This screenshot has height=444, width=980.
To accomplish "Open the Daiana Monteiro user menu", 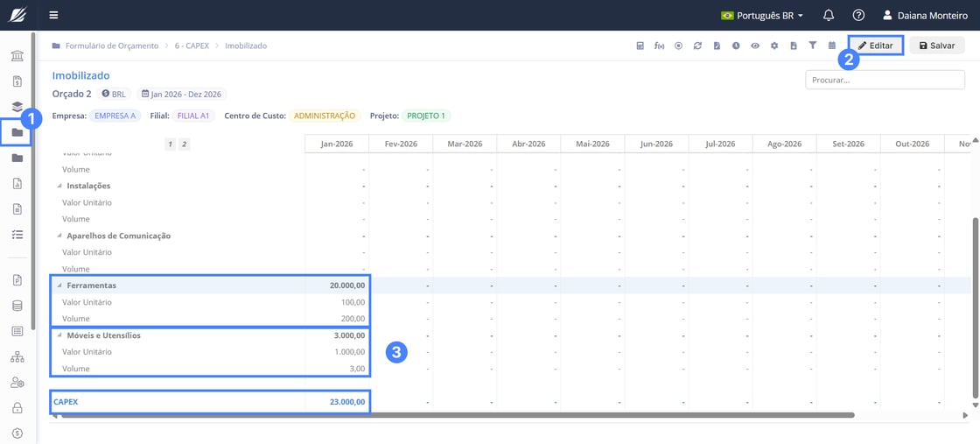I will click(x=924, y=15).
